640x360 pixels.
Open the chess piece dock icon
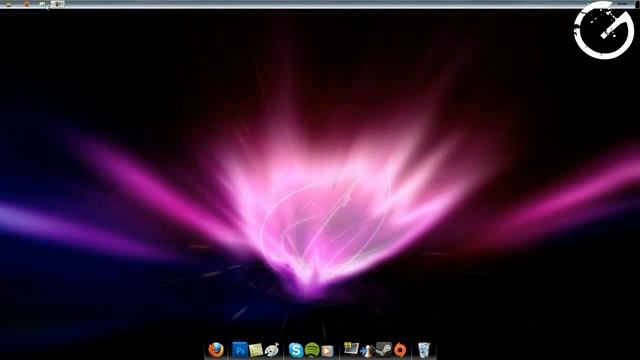pyautogui.click(x=367, y=351)
